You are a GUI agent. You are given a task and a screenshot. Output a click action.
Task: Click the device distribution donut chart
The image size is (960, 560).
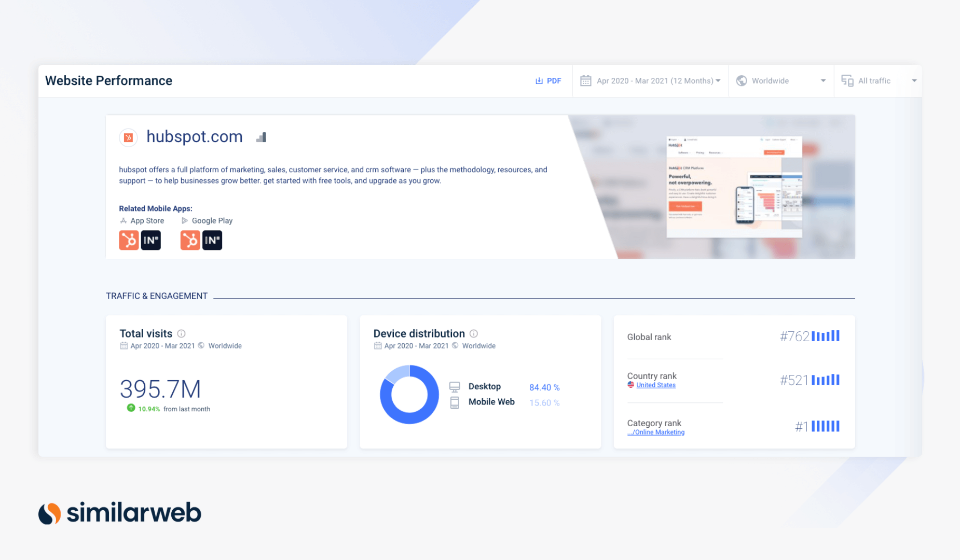(409, 395)
